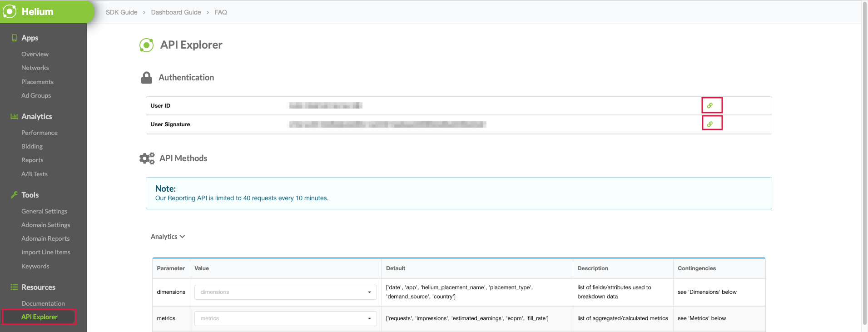Open Documentation under Resources
This screenshot has height=332, width=868.
point(43,303)
